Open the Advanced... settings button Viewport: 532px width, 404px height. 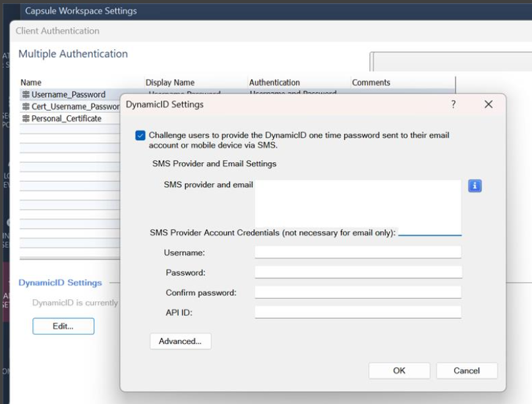[181, 341]
